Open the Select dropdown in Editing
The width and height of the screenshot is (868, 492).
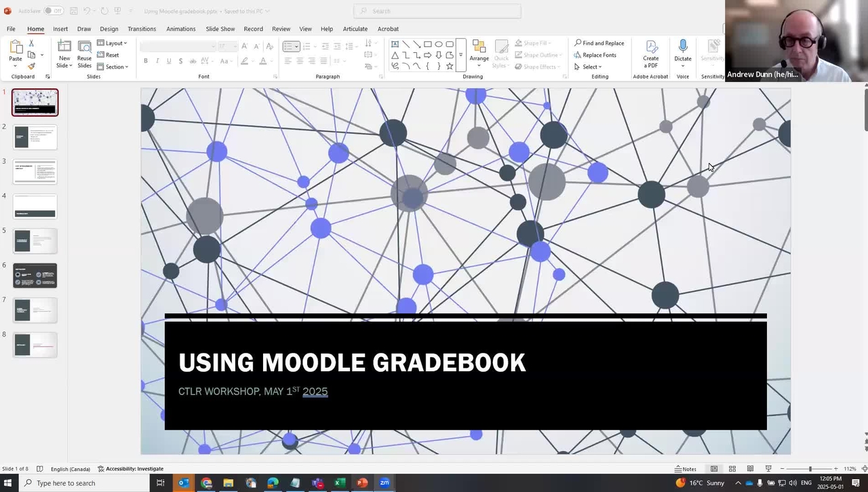588,67
